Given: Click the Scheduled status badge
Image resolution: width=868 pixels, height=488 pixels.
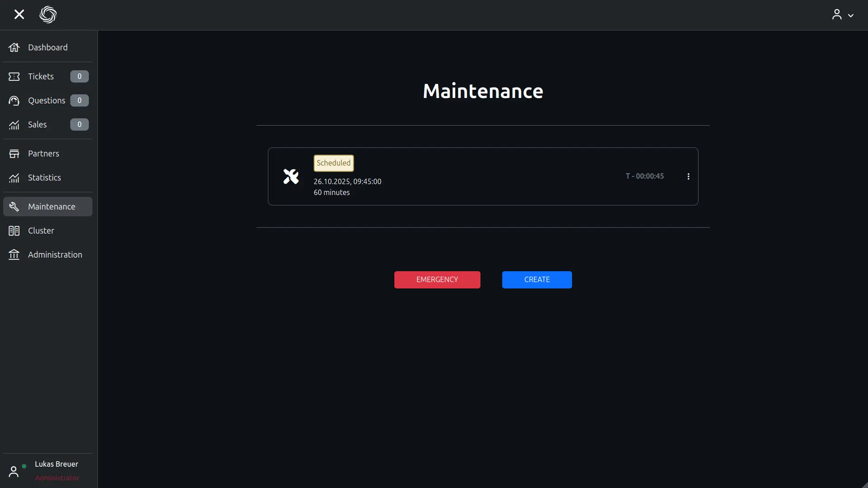Looking at the screenshot, I should pyautogui.click(x=334, y=163).
